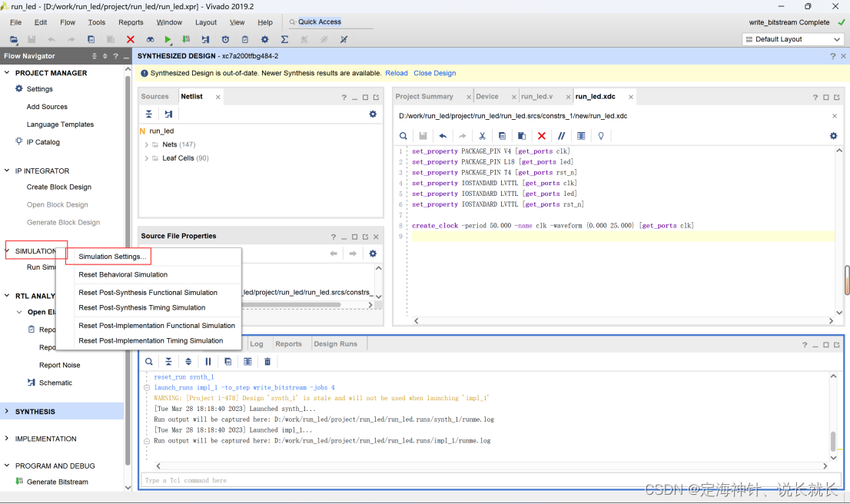Choose Simulation Settings... from context menu
Screen dimensions: 850x504
[x=112, y=257]
